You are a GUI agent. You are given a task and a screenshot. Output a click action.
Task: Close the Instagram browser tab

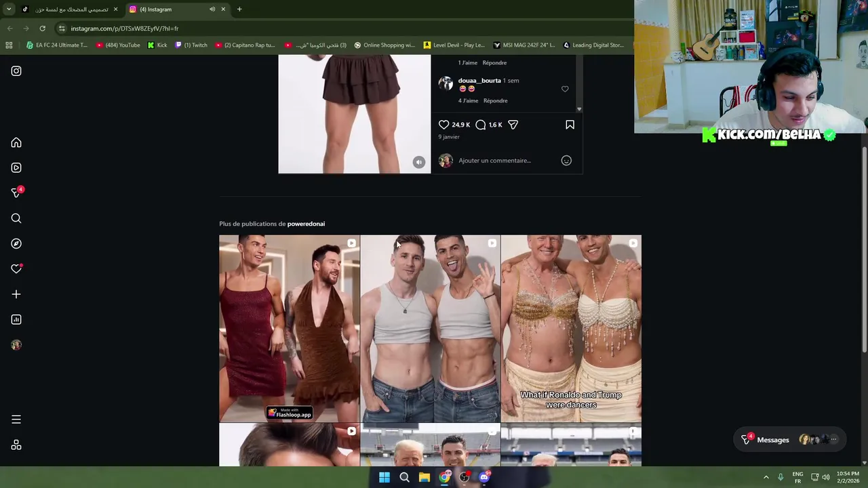pos(223,9)
